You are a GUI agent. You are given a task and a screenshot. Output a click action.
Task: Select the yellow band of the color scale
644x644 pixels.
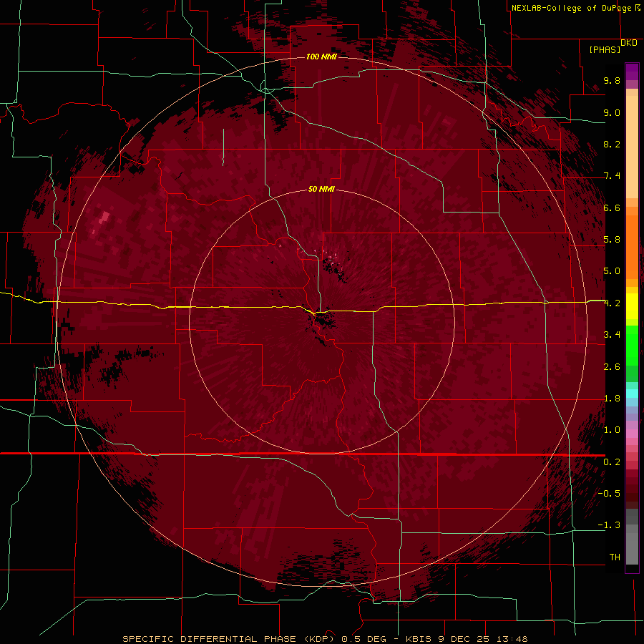(x=632, y=306)
